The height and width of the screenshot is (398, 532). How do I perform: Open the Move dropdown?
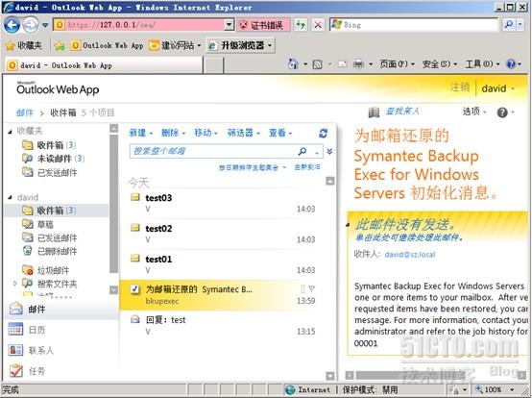point(206,133)
